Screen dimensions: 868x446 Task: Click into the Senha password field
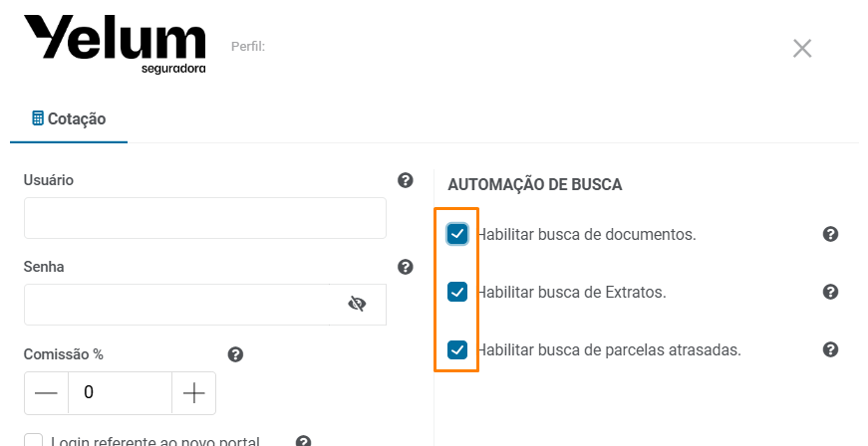tap(176, 305)
